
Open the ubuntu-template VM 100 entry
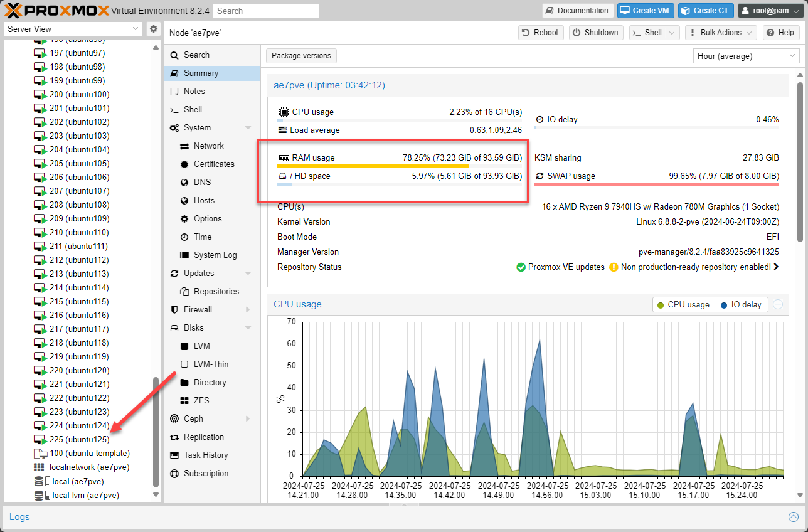[89, 453]
